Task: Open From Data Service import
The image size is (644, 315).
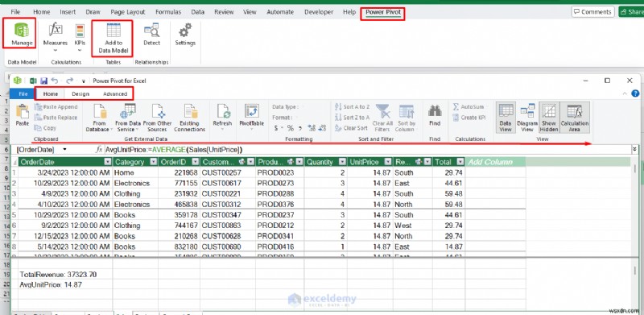Action: (128, 118)
